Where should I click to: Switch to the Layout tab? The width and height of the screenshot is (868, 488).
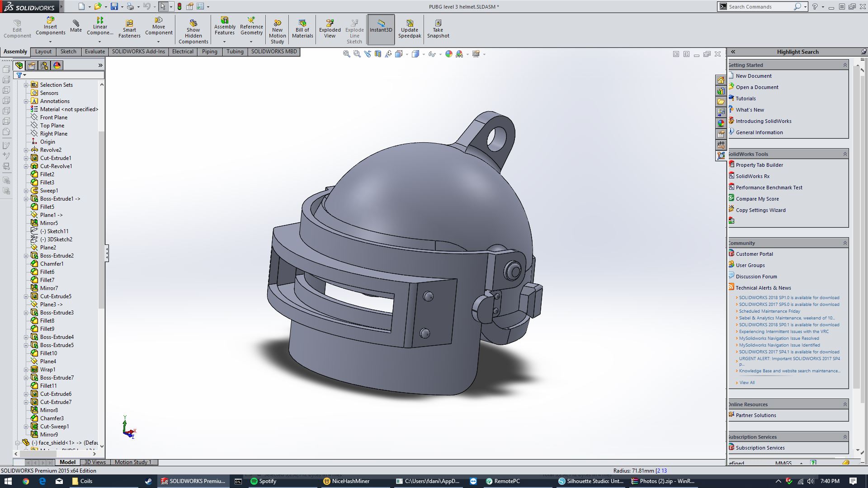(x=43, y=52)
